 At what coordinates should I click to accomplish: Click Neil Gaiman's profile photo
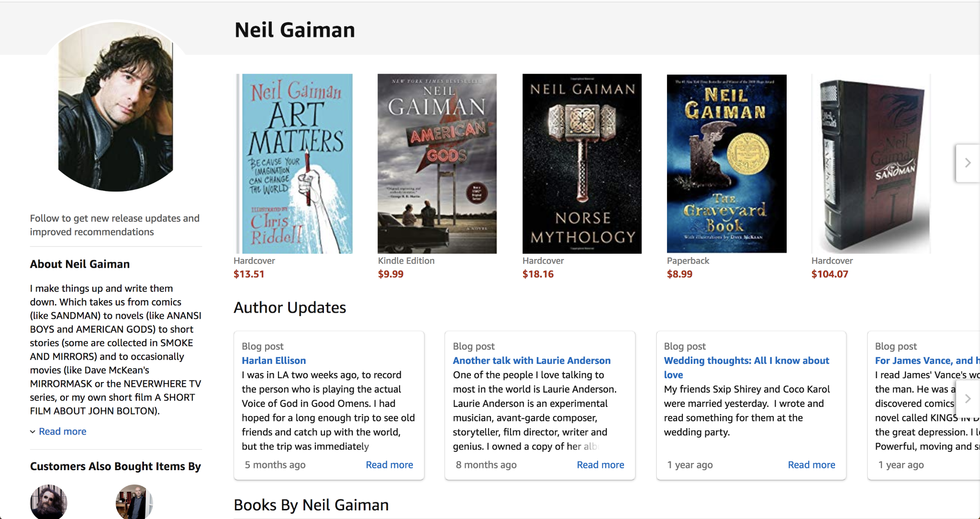click(115, 107)
